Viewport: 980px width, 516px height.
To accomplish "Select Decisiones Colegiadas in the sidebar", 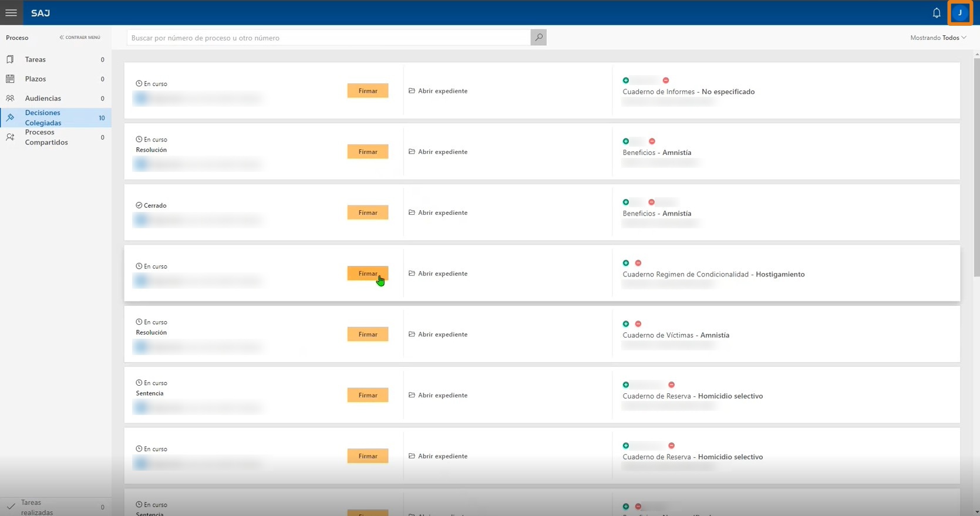I will coord(56,117).
